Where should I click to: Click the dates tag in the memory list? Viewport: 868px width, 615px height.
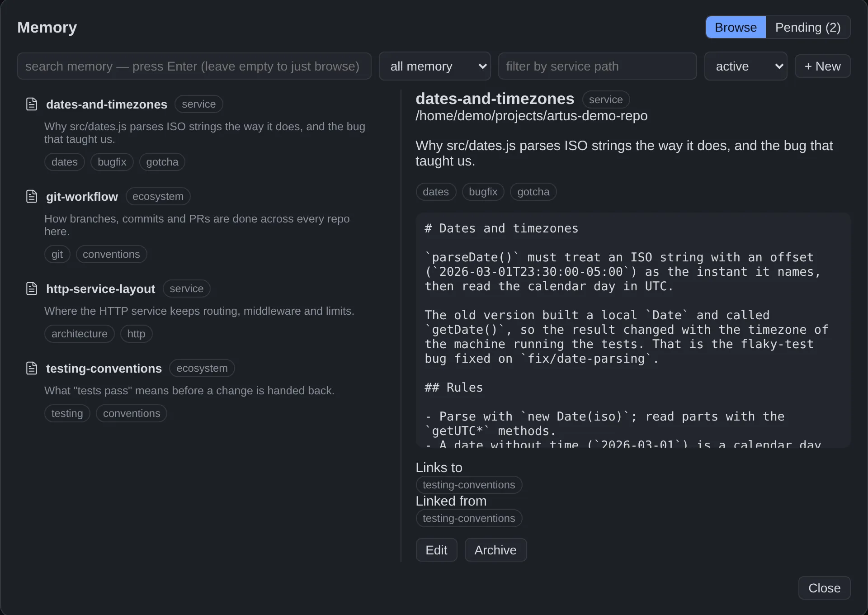pyautogui.click(x=65, y=162)
